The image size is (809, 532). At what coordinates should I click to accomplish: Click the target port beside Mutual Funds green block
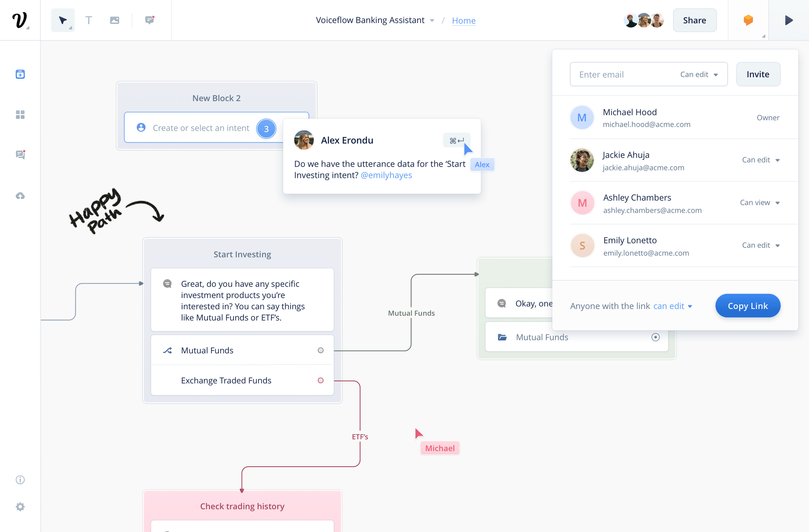(655, 337)
